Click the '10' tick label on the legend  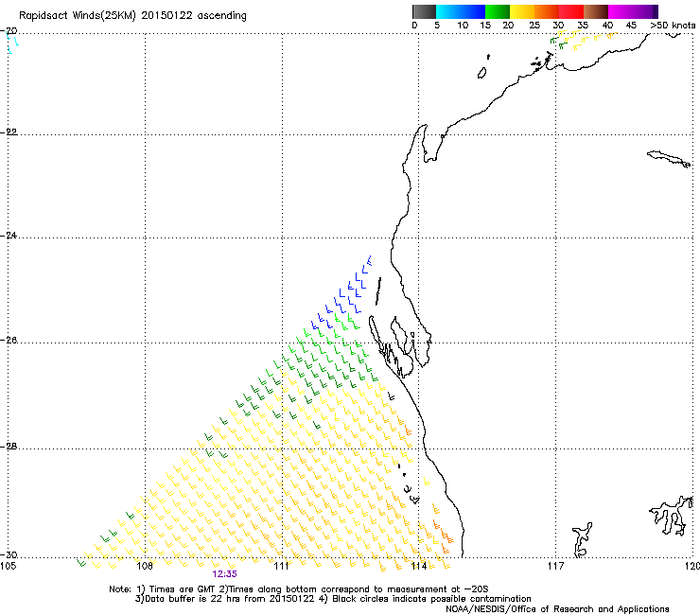click(463, 26)
